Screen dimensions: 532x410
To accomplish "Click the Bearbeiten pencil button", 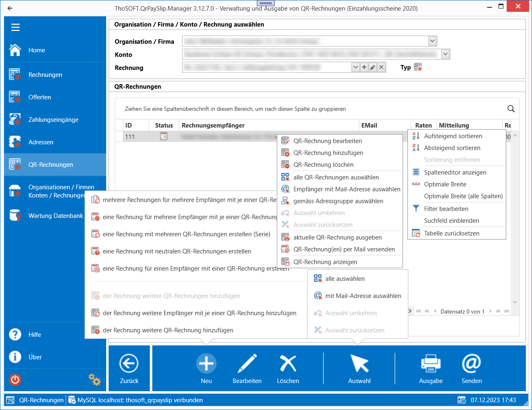I will (247, 368).
